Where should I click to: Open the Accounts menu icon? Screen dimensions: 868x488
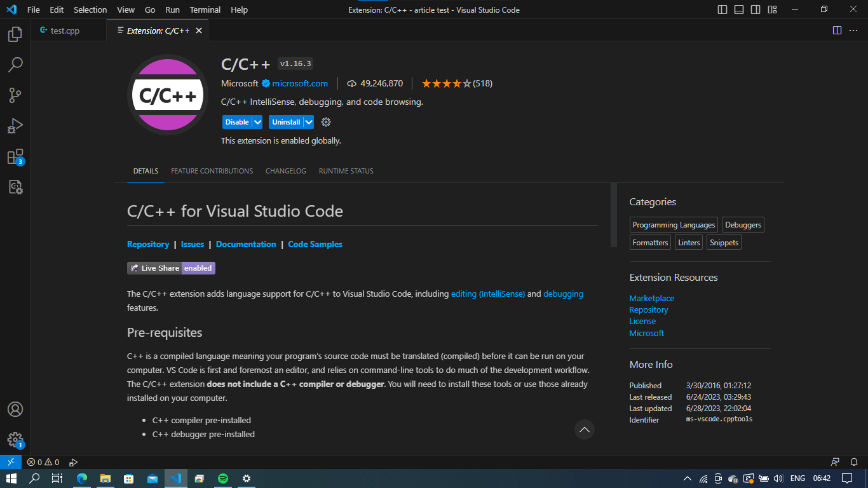[x=15, y=409]
